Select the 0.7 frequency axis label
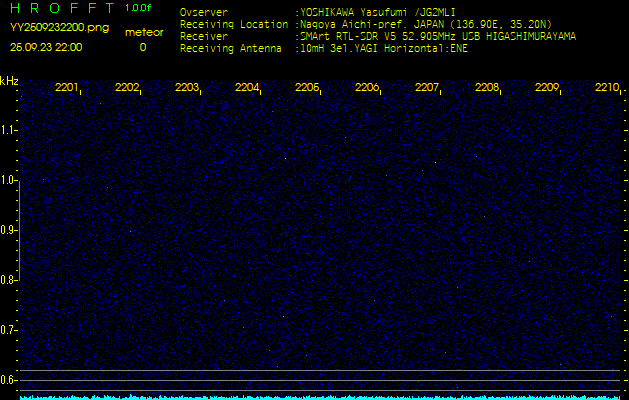The height and width of the screenshot is (400, 629). tap(9, 330)
